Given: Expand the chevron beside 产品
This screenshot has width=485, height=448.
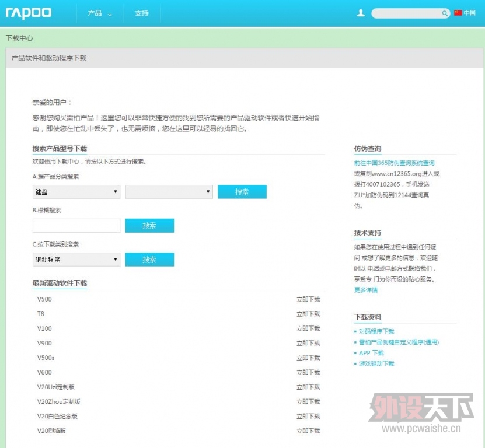Looking at the screenshot, I should point(110,15).
